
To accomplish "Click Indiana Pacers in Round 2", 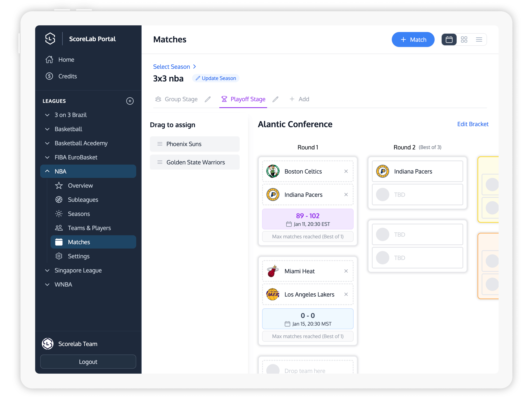I will point(418,172).
